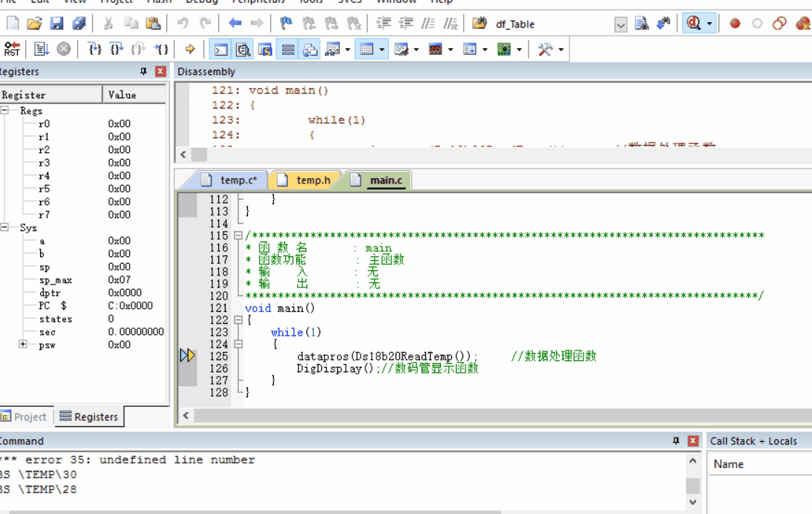Navigate backwards with the blue arrow
Image resolution: width=812 pixels, height=514 pixels.
coord(235,23)
